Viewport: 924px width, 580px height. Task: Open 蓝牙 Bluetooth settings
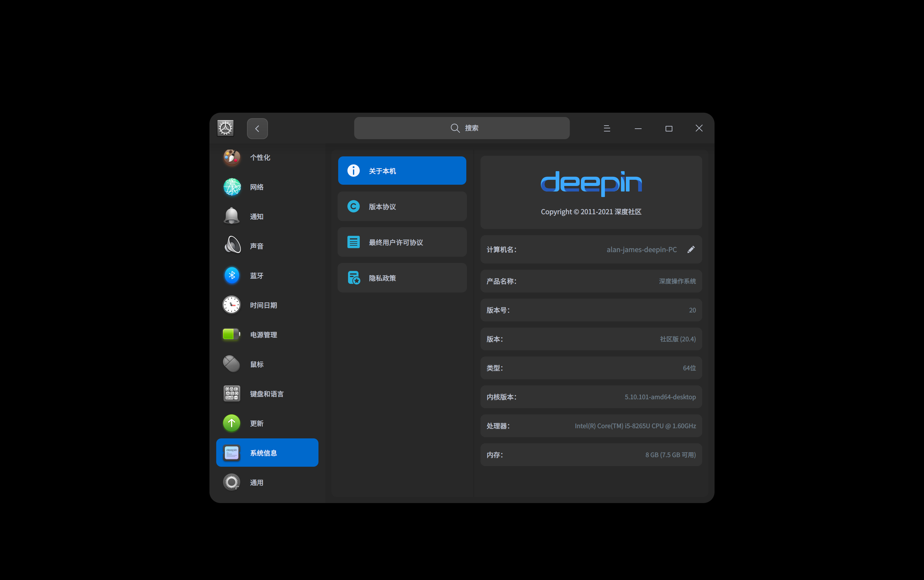pos(232,276)
